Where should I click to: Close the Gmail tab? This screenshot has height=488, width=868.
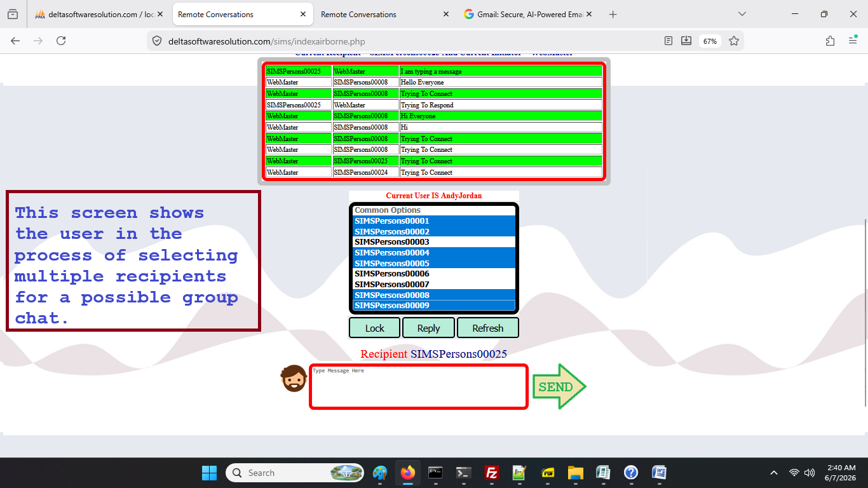588,14
